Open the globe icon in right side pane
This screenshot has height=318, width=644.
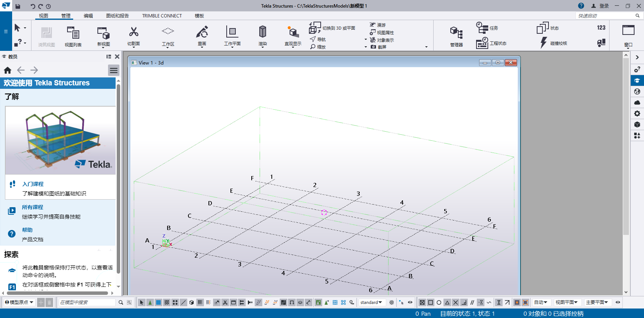[637, 91]
